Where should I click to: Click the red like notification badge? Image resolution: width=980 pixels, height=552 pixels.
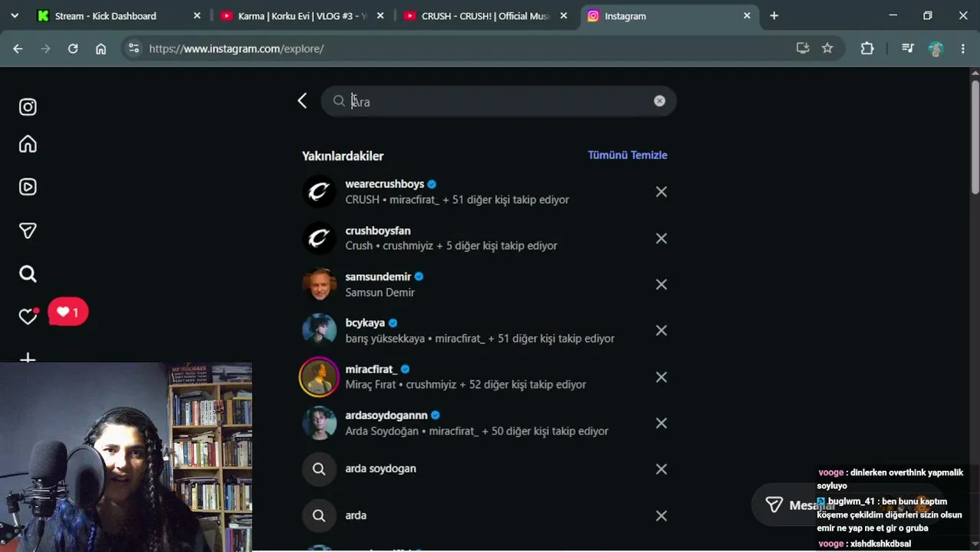[68, 312]
